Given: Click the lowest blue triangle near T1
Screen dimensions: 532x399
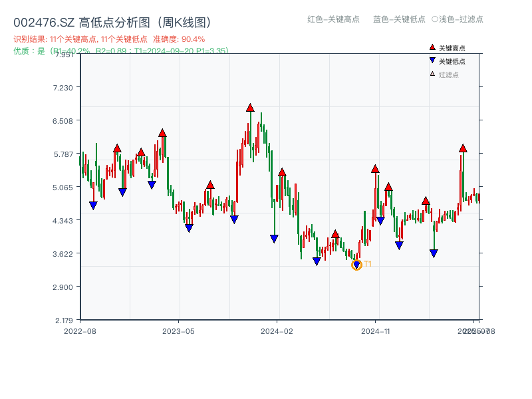Looking at the screenshot, I should (x=356, y=264).
